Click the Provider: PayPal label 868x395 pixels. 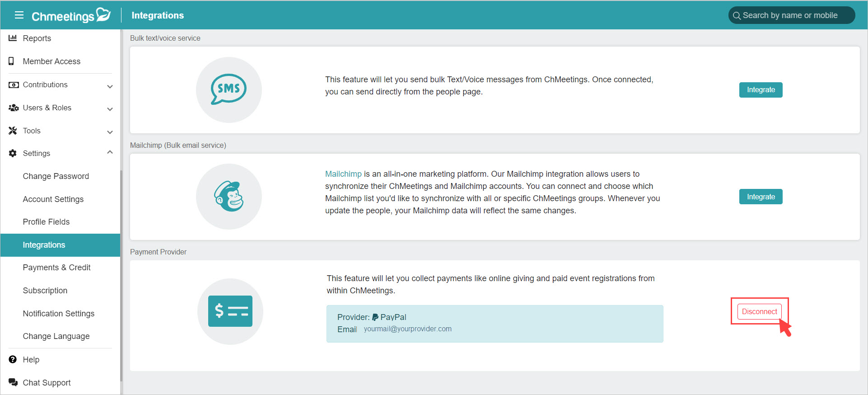point(372,317)
